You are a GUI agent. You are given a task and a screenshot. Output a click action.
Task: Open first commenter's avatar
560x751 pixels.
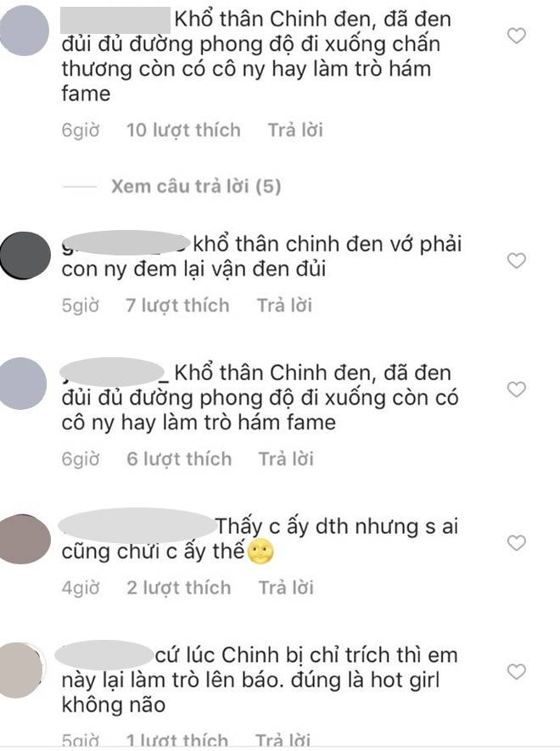click(x=24, y=31)
